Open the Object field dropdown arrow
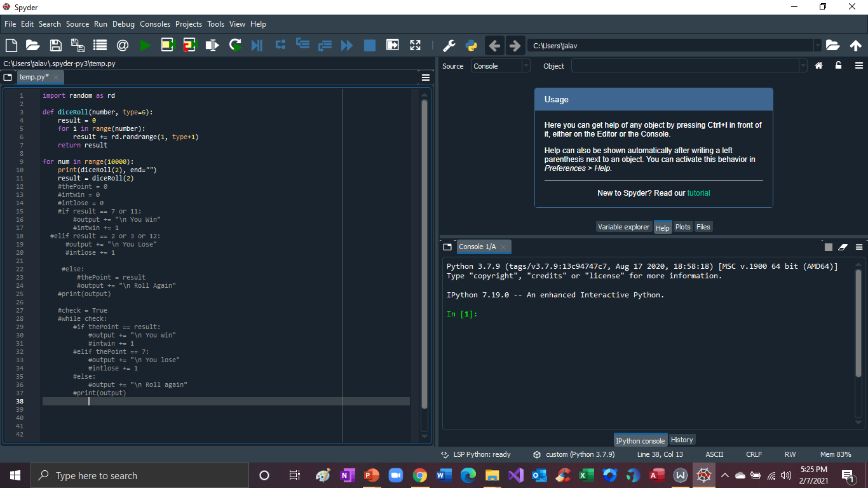Screen dimensions: 868x488 [804, 65]
